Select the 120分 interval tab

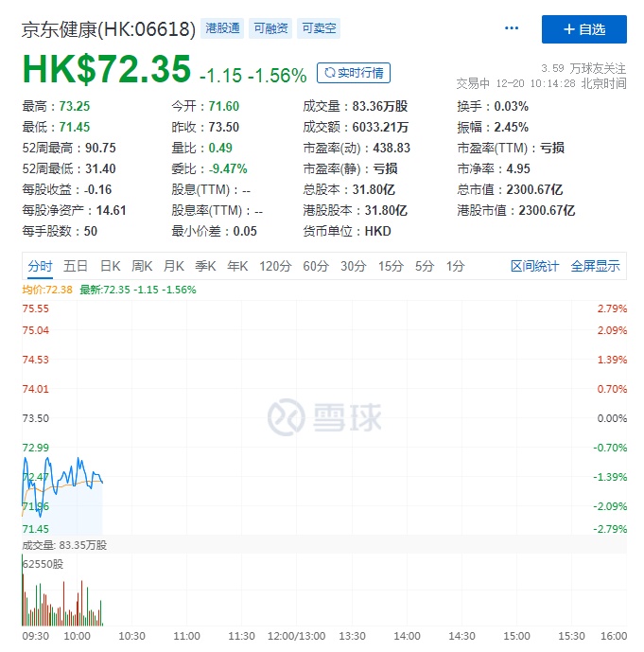pyautogui.click(x=275, y=267)
